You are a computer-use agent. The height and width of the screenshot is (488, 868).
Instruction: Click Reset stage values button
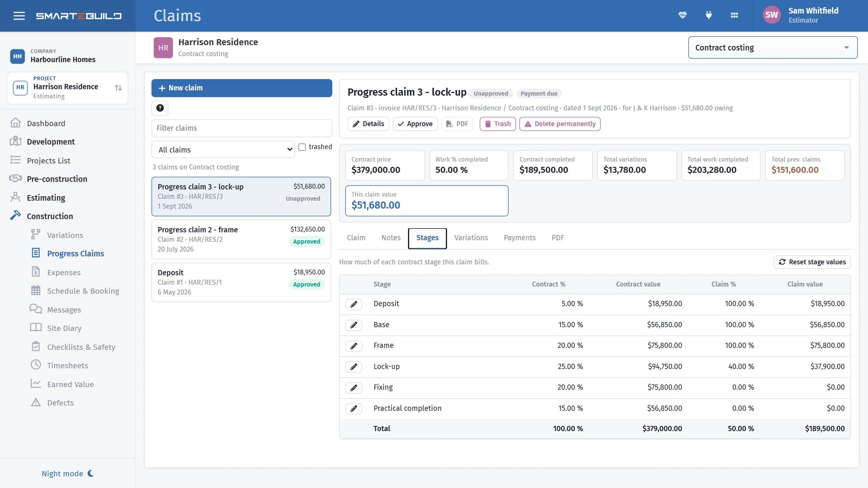tap(812, 262)
